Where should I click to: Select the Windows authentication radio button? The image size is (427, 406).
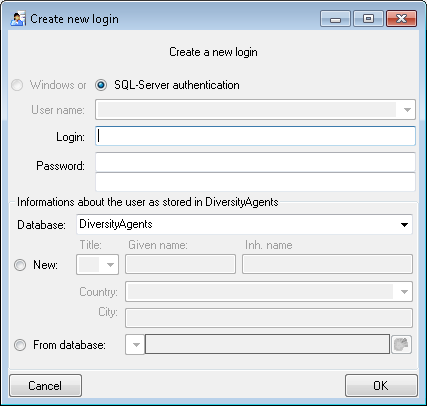tap(17, 85)
